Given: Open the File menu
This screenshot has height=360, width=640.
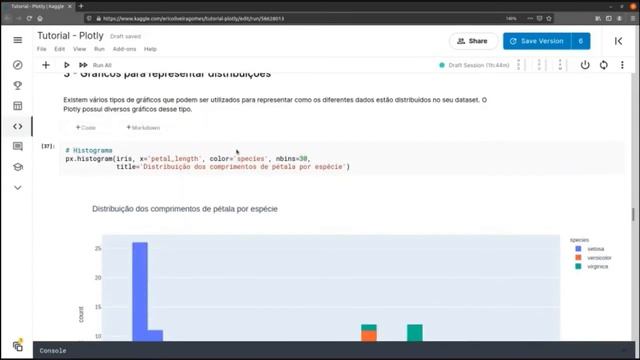Looking at the screenshot, I should tap(42, 49).
